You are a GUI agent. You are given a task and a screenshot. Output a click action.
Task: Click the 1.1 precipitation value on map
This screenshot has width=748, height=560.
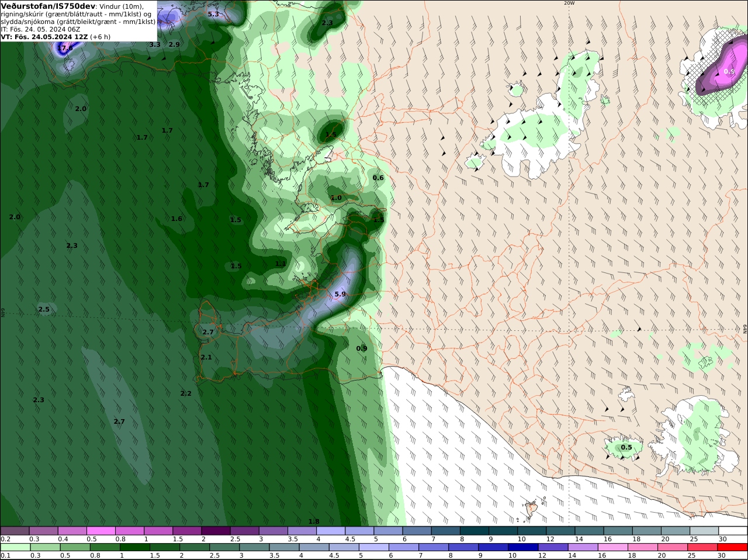[280, 264]
